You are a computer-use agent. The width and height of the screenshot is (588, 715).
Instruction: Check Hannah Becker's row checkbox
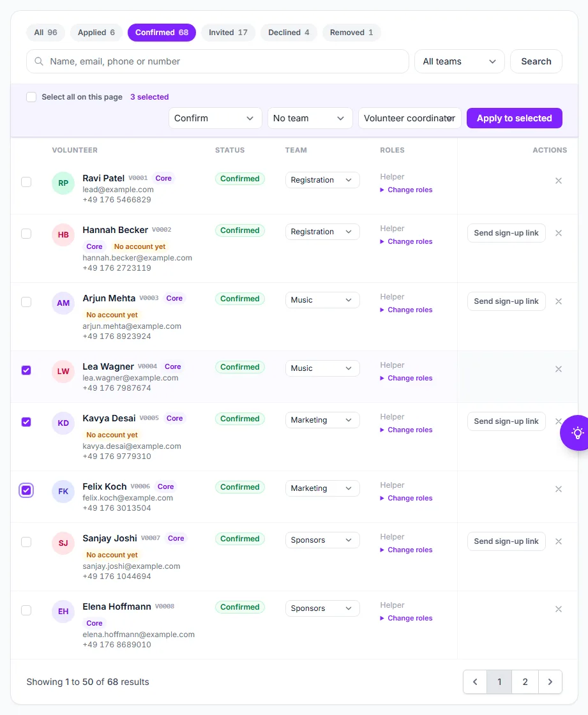point(26,234)
